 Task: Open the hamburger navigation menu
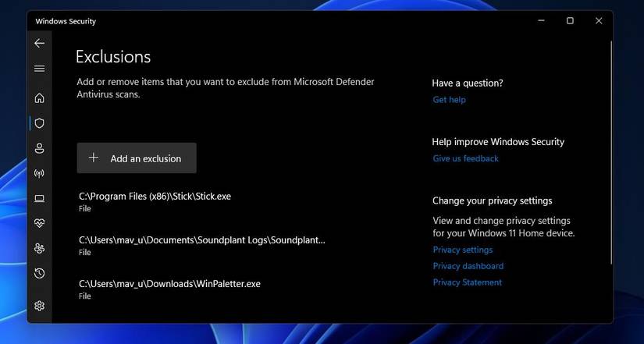40,68
